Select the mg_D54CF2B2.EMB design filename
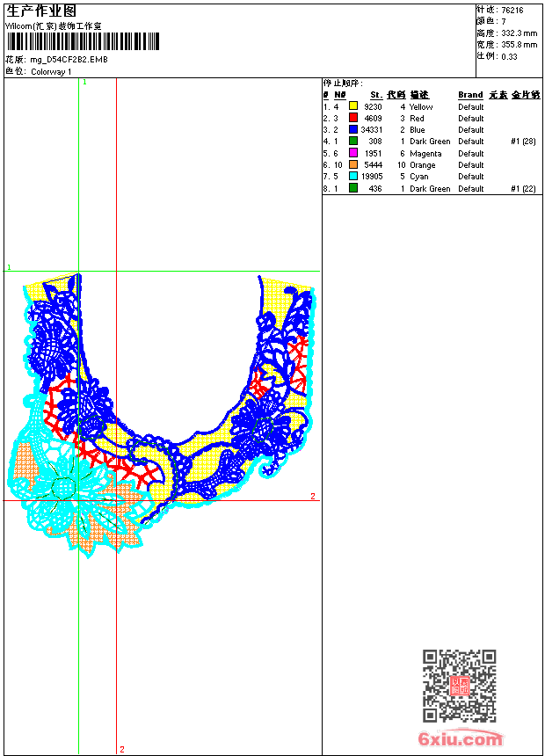 pos(69,59)
